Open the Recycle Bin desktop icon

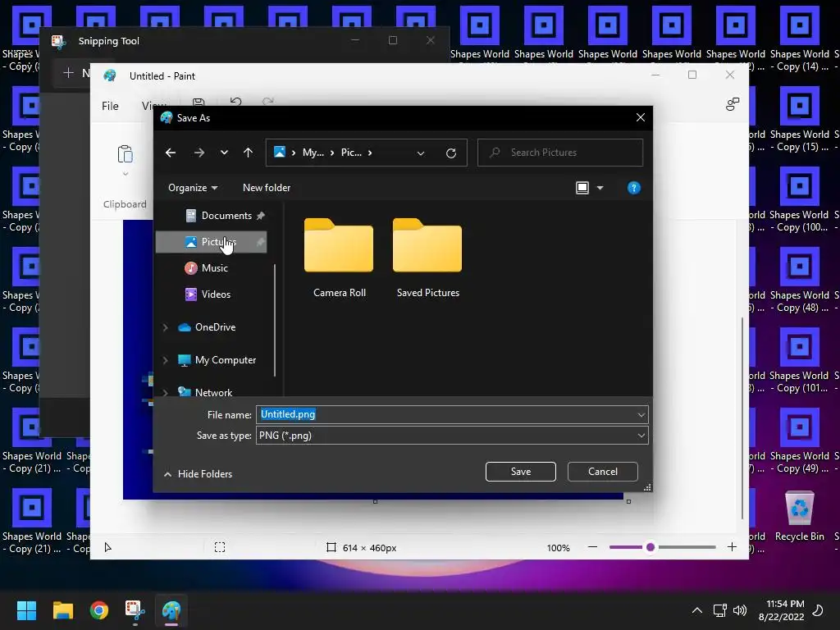pyautogui.click(x=799, y=516)
